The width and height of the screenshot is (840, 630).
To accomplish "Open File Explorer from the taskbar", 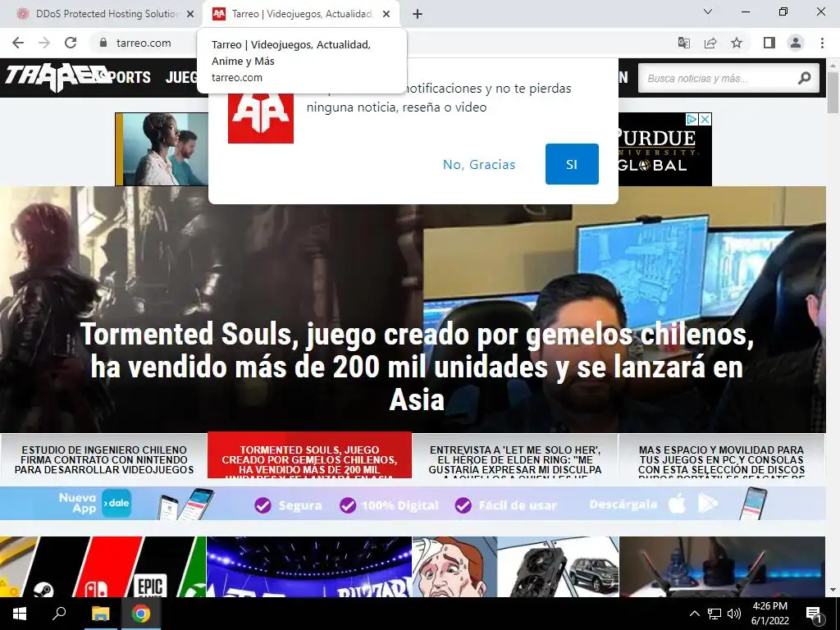I will pos(100,614).
